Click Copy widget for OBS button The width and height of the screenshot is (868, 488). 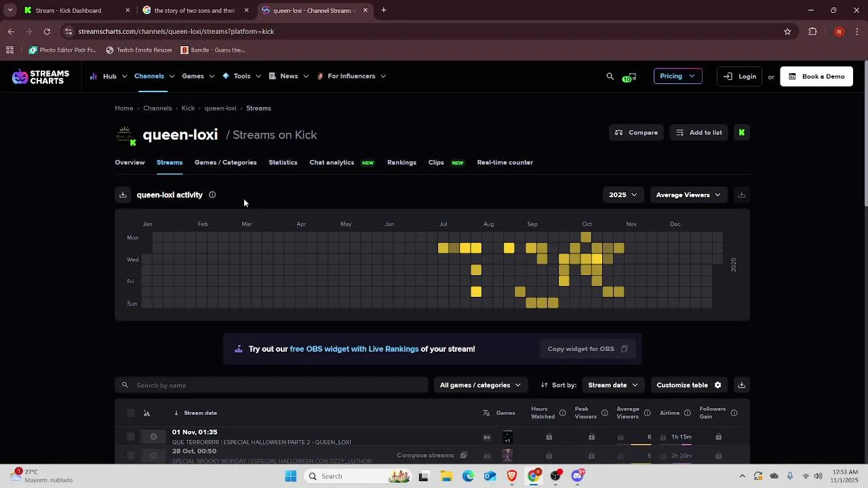(588, 349)
